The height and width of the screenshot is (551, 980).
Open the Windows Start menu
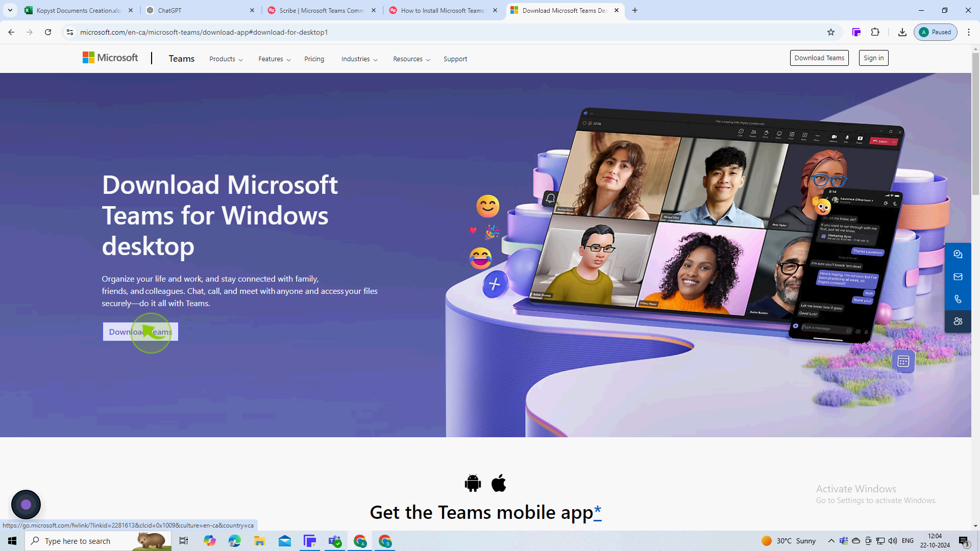pos(12,541)
